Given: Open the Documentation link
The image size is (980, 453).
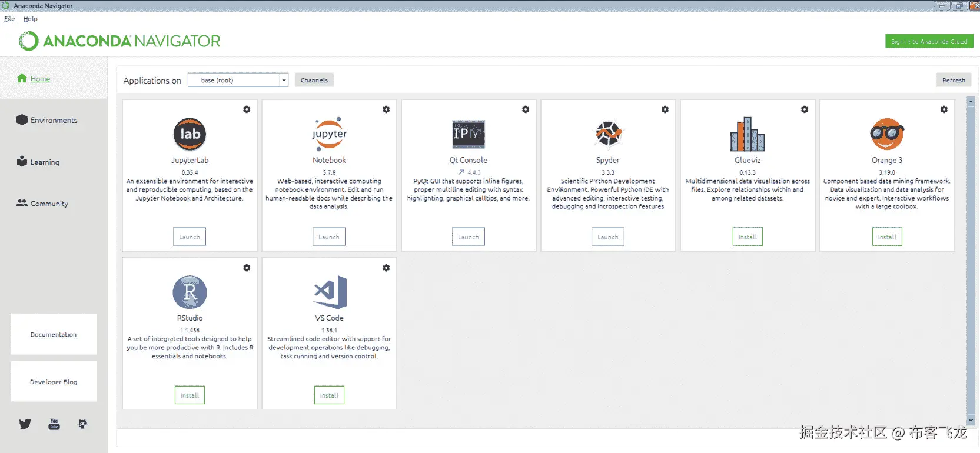Looking at the screenshot, I should [x=54, y=334].
